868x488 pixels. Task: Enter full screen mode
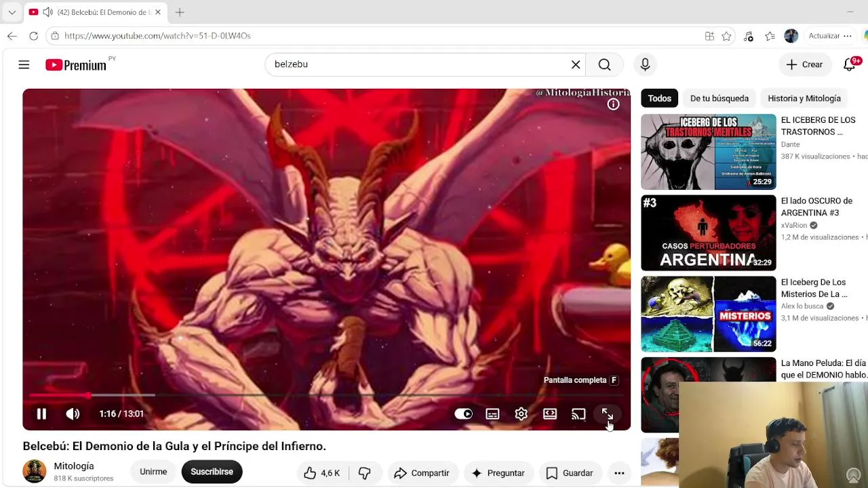[607, 413]
